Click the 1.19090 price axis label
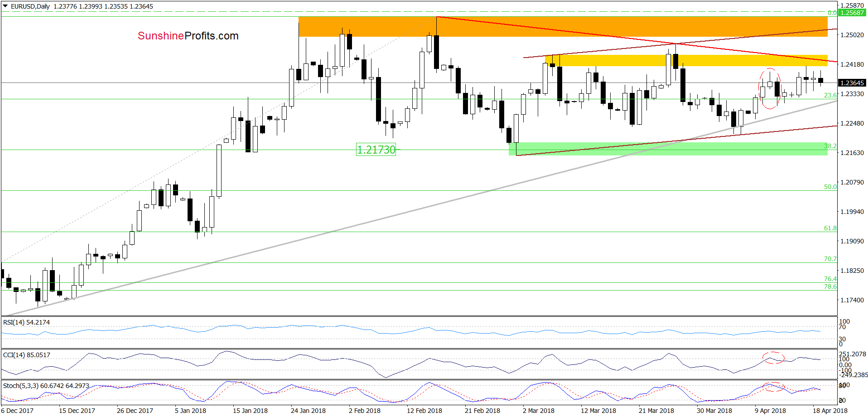The image size is (868, 417). point(852,241)
